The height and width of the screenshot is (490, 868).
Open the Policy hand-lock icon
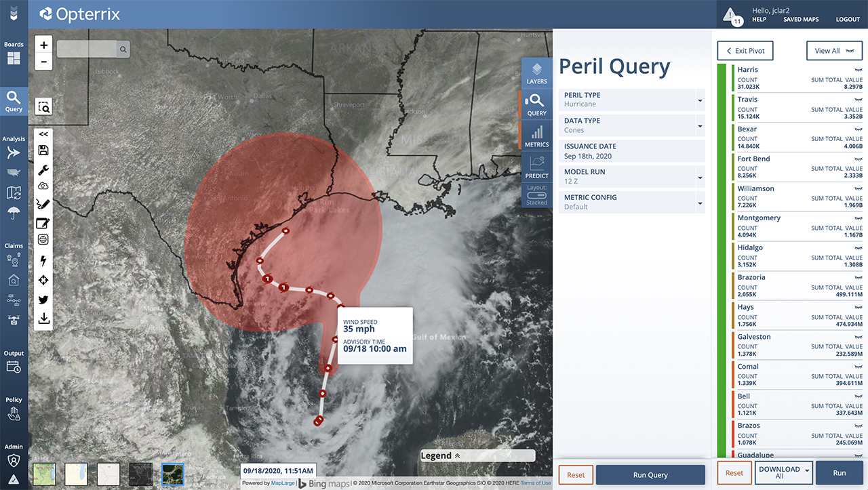click(x=14, y=413)
